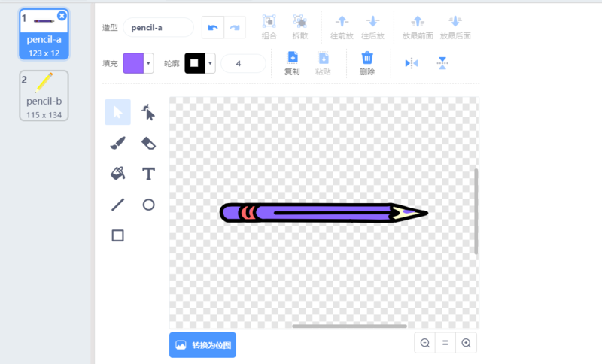
Task: Select the arrow Select tool
Action: 117,113
